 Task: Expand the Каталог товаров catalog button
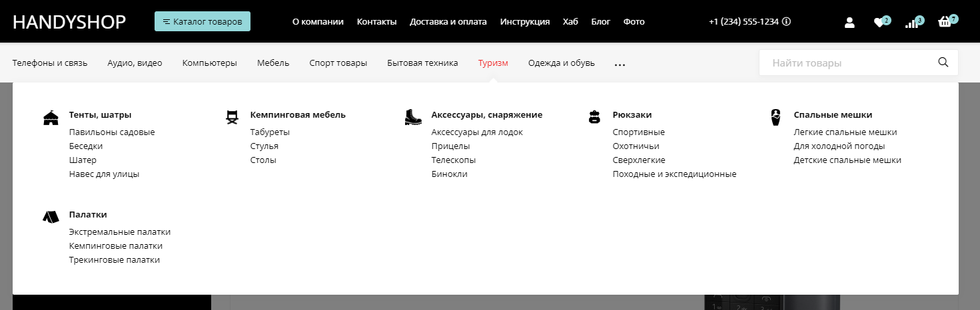203,21
